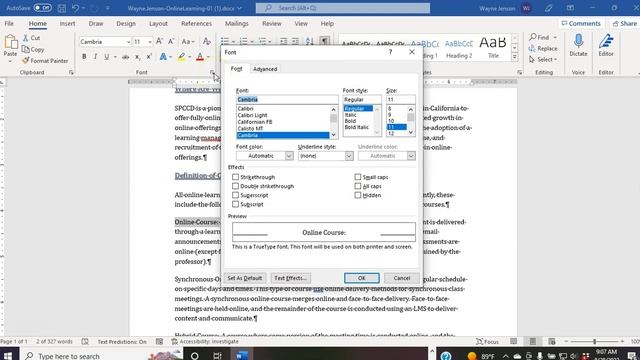Check the Strikethrough effect box
The image size is (640, 360).
pyautogui.click(x=236, y=177)
